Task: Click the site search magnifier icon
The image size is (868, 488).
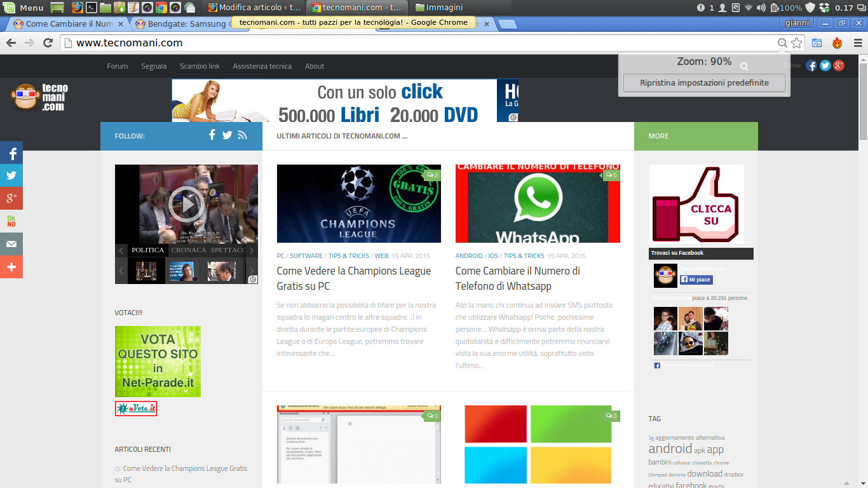Action: click(x=744, y=66)
